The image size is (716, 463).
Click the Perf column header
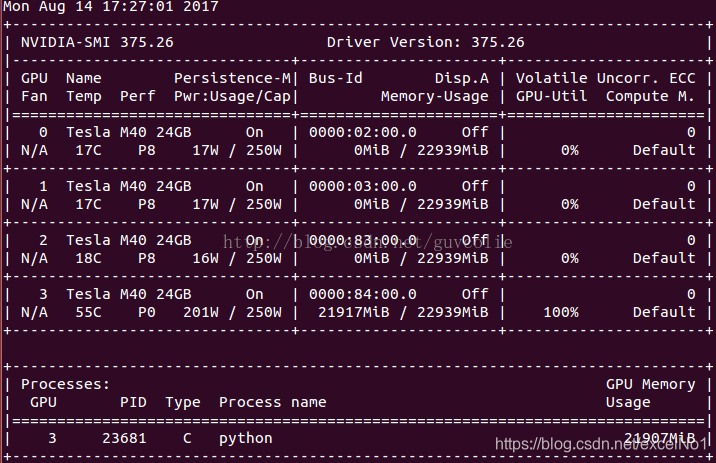pyautogui.click(x=137, y=96)
